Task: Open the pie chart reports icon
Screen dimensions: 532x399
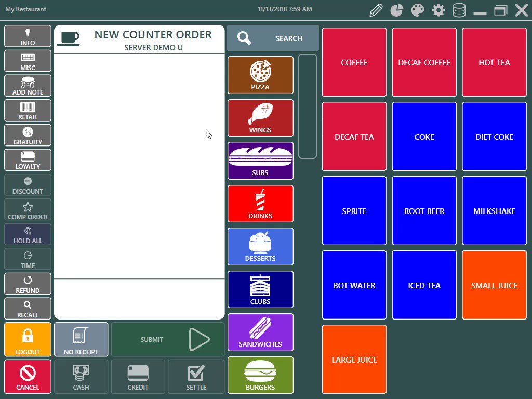Action: tap(397, 10)
